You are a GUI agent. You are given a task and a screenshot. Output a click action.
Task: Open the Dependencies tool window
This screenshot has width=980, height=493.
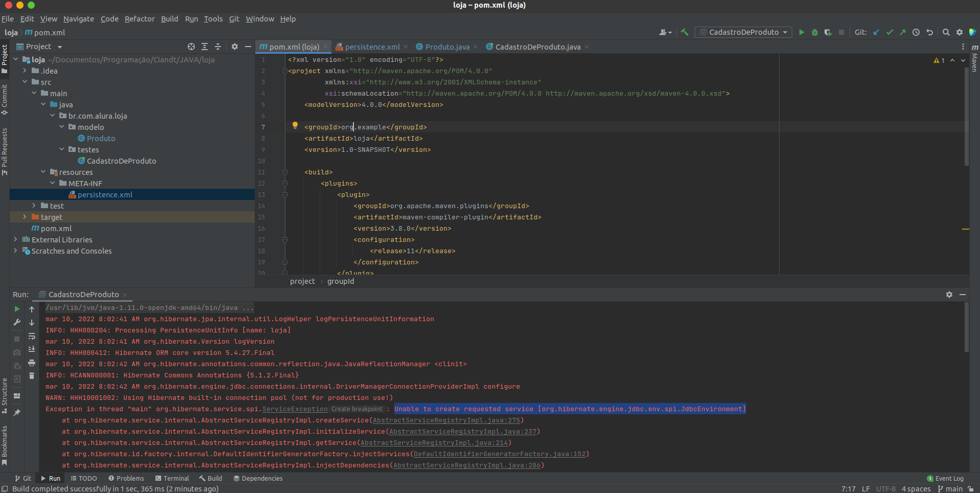click(258, 479)
